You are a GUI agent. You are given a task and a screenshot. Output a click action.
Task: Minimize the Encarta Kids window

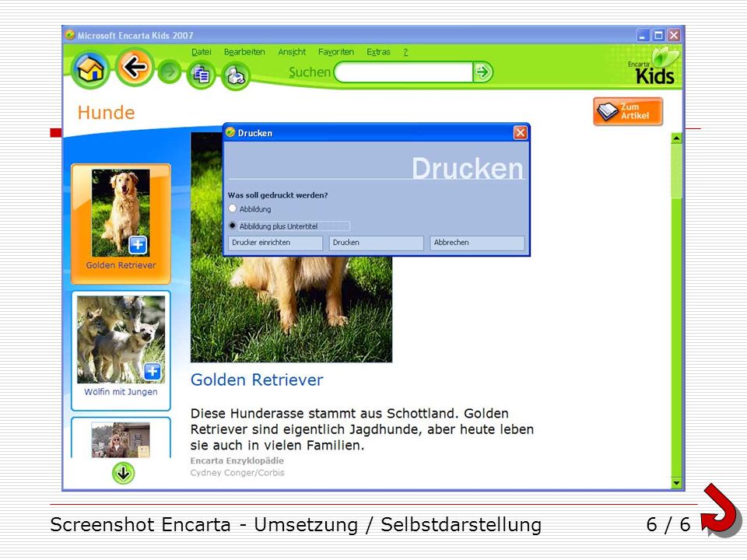pos(644,35)
